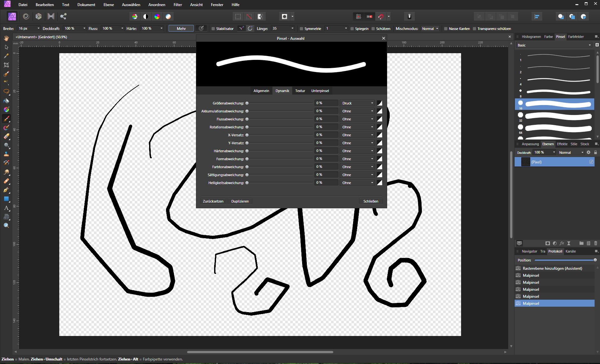Screen dimensions: 600x364
Task: Click the Zurücksetzen button
Action: [x=213, y=201]
